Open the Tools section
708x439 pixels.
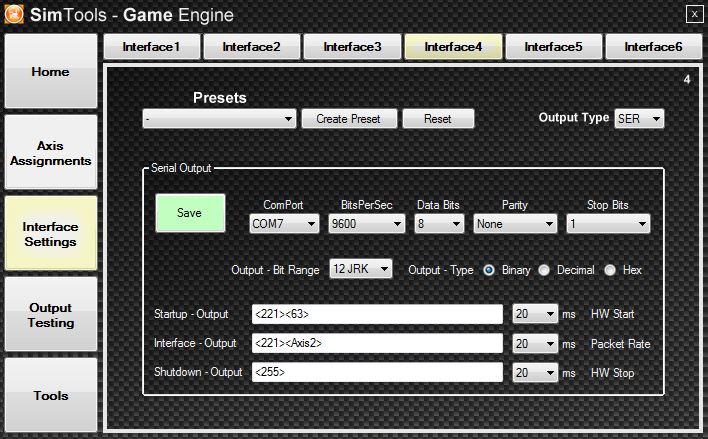[x=51, y=395]
